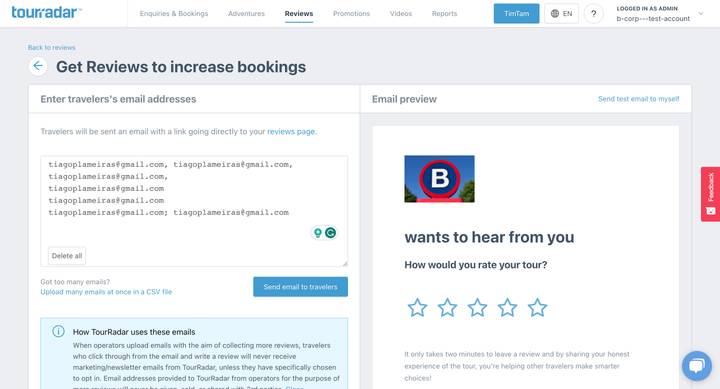Screen dimensions: 720x389
Task: Go to the Promotions tab
Action: click(x=351, y=14)
